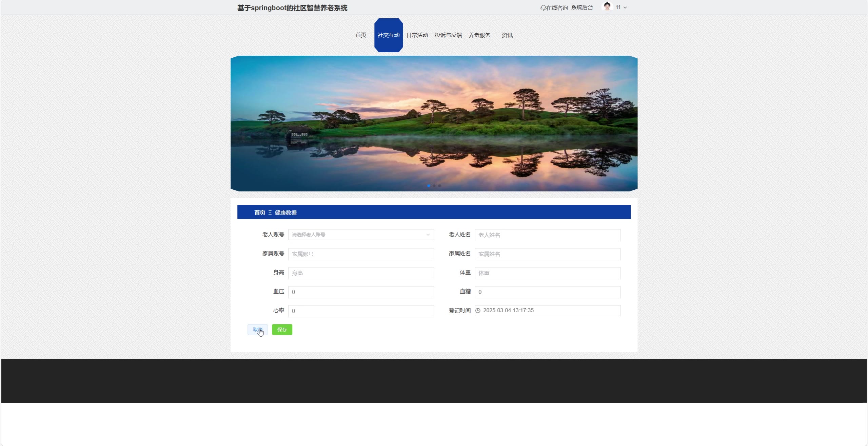Click the second carousel indicator dot
Image resolution: width=868 pixels, height=446 pixels.
pyautogui.click(x=434, y=186)
